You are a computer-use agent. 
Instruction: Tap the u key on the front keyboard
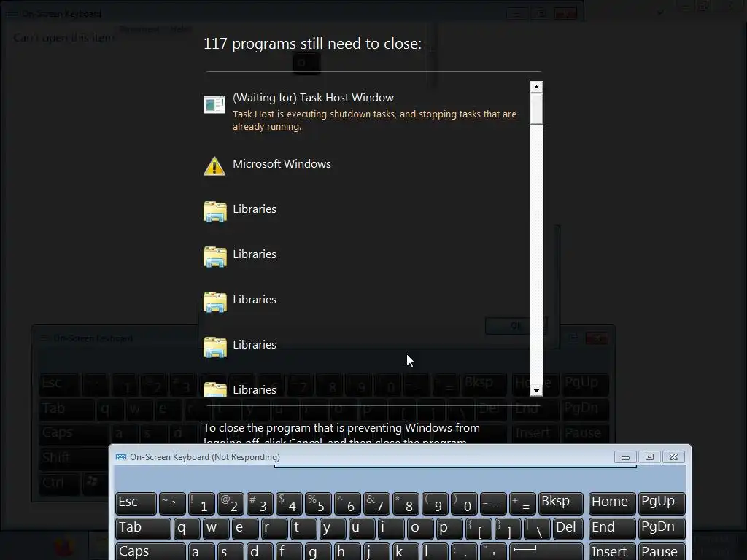[362, 529]
